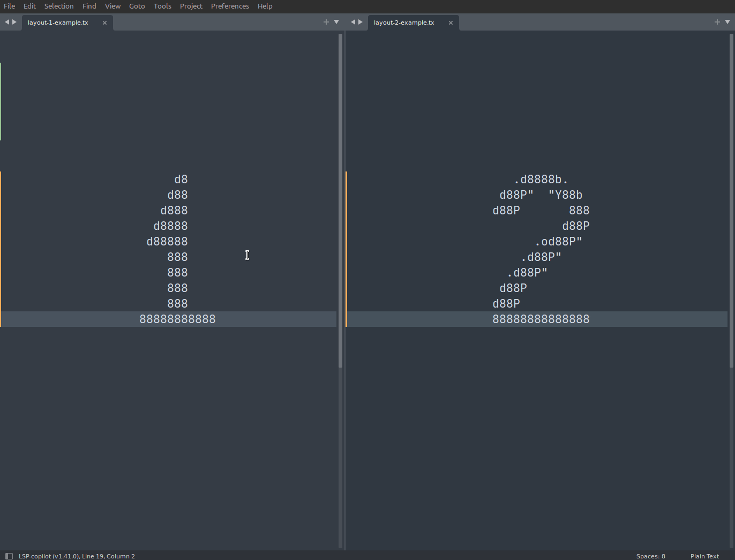
Task: Navigate back in right pane file history
Action: pos(352,22)
